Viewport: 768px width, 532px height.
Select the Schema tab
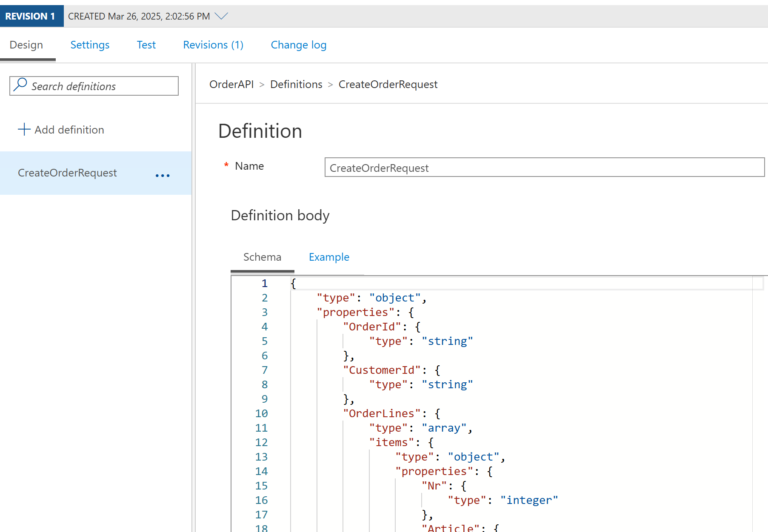[262, 257]
